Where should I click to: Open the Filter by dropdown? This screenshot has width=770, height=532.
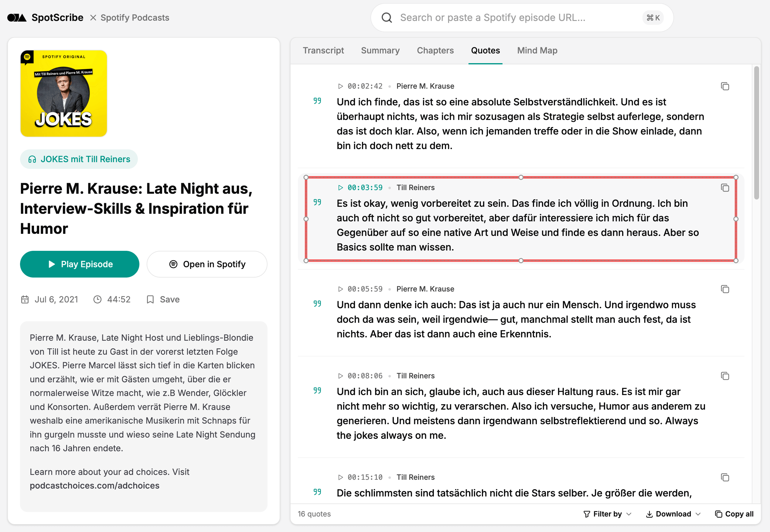coord(607,514)
